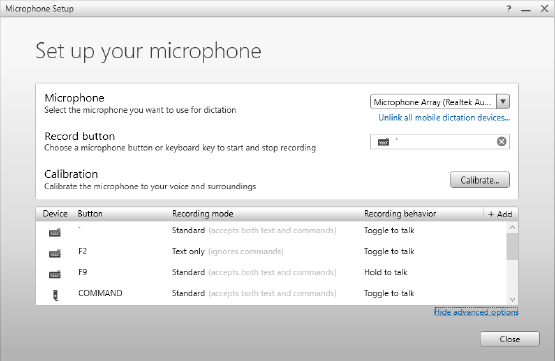Change Hold to talk behavior for F9
This screenshot has height=361, width=555.
pyautogui.click(x=385, y=272)
